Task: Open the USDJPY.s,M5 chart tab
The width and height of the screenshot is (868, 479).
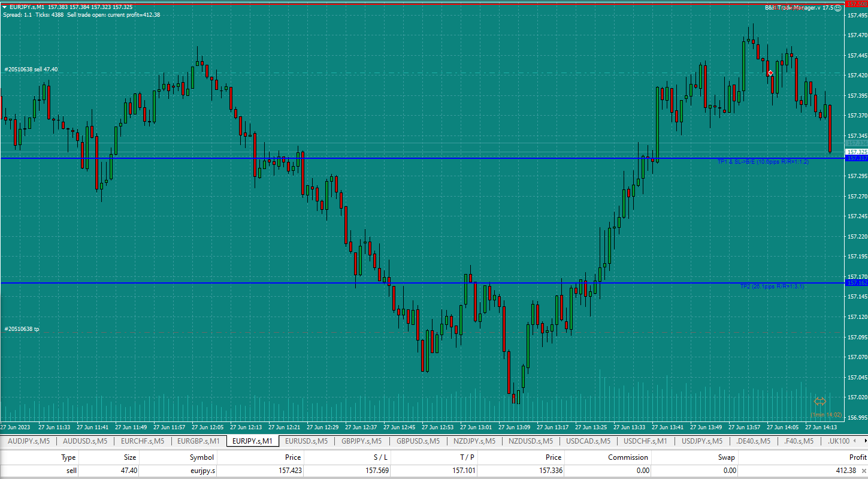Action: tap(703, 441)
